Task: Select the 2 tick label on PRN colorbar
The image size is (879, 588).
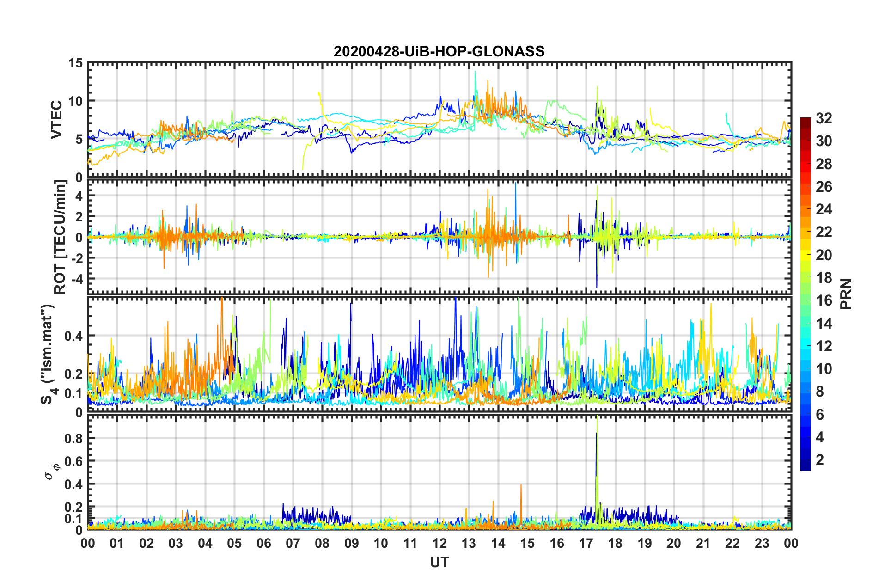Action: tap(820, 460)
